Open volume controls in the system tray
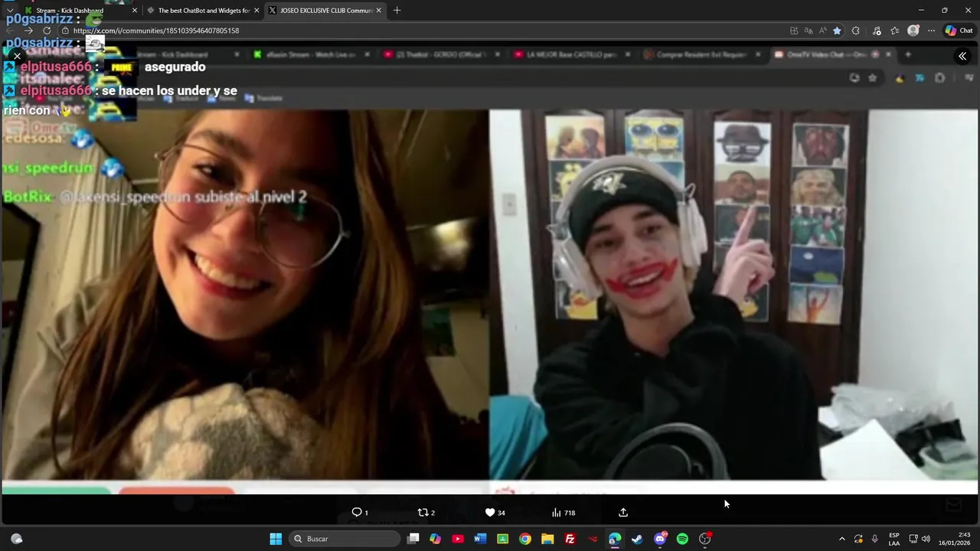The height and width of the screenshot is (551, 980). coord(926,539)
